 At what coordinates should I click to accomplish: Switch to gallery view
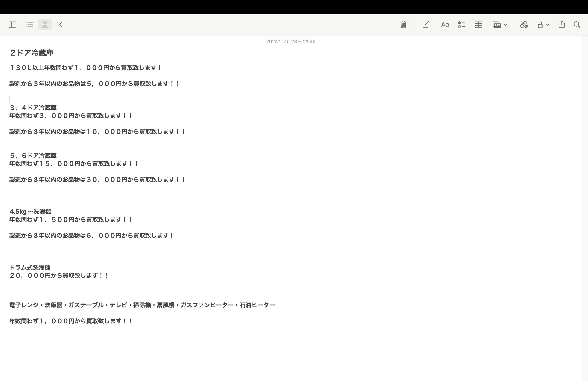[45, 25]
